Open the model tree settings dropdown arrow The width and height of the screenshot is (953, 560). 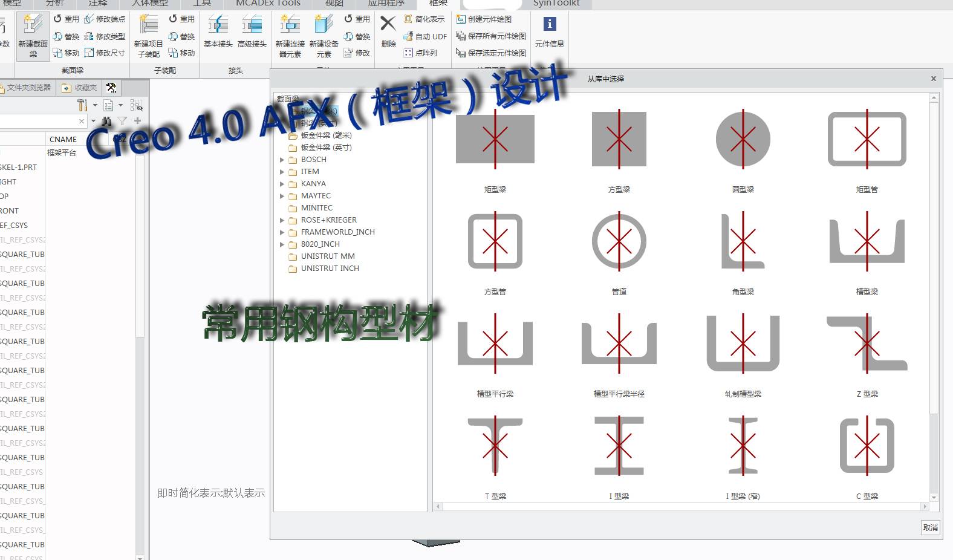95,105
